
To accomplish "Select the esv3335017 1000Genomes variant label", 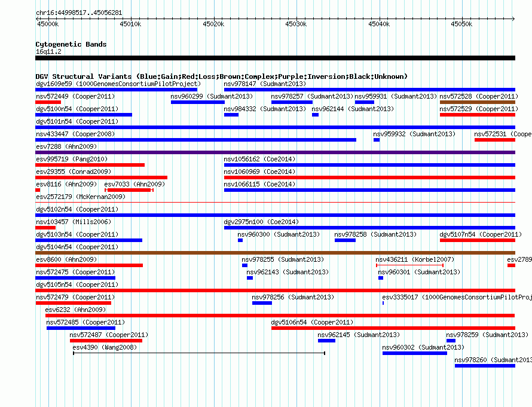I will point(457,297).
